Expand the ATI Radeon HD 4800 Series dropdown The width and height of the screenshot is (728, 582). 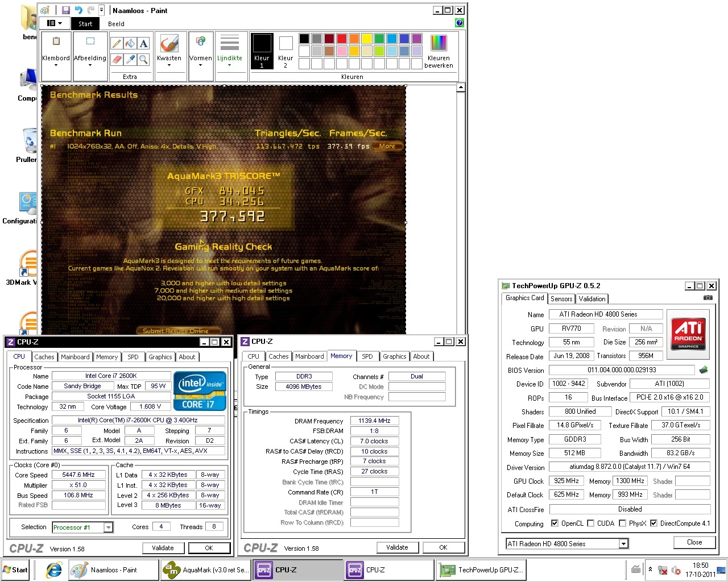[623, 544]
